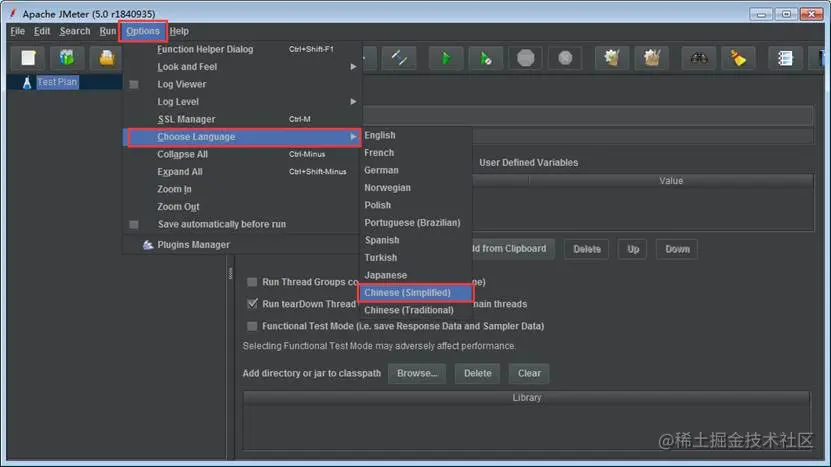Open the Templates toolbar icon

[67, 58]
